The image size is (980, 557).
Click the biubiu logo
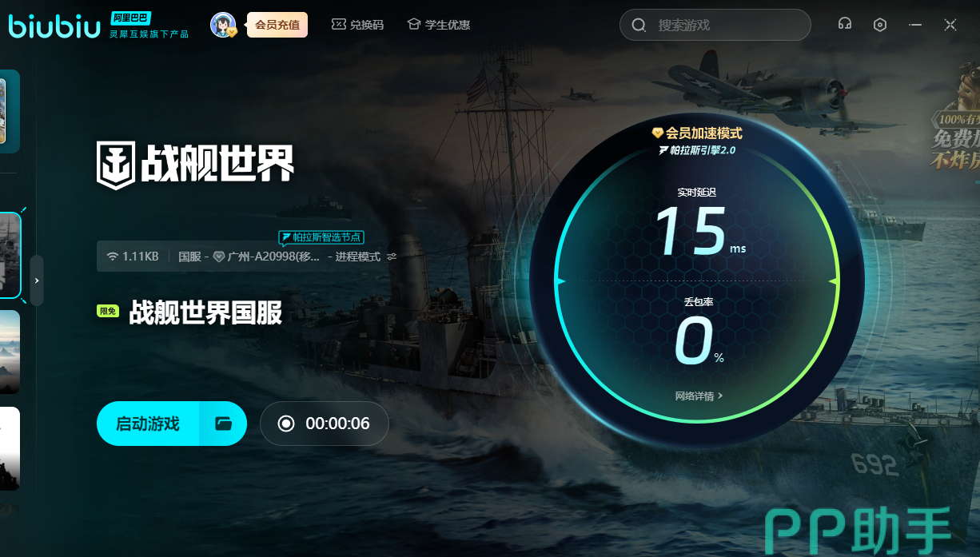coord(54,26)
